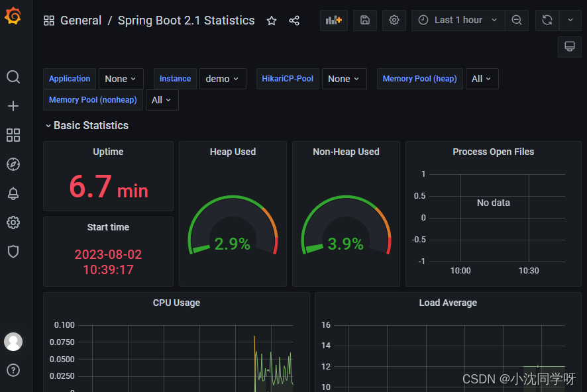Click the Memory Pool (nonheap) label

coord(93,100)
